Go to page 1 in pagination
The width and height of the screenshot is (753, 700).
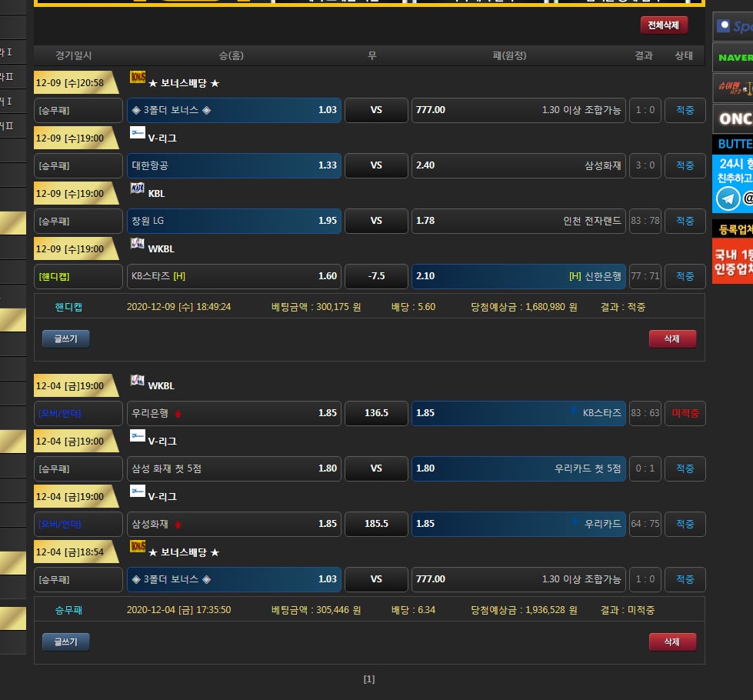click(x=369, y=679)
